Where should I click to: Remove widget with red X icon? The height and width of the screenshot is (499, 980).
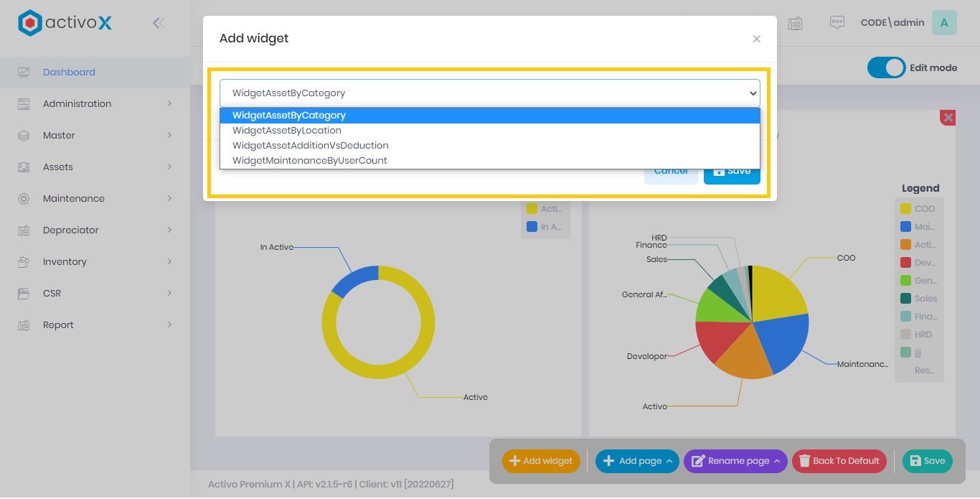tap(948, 118)
